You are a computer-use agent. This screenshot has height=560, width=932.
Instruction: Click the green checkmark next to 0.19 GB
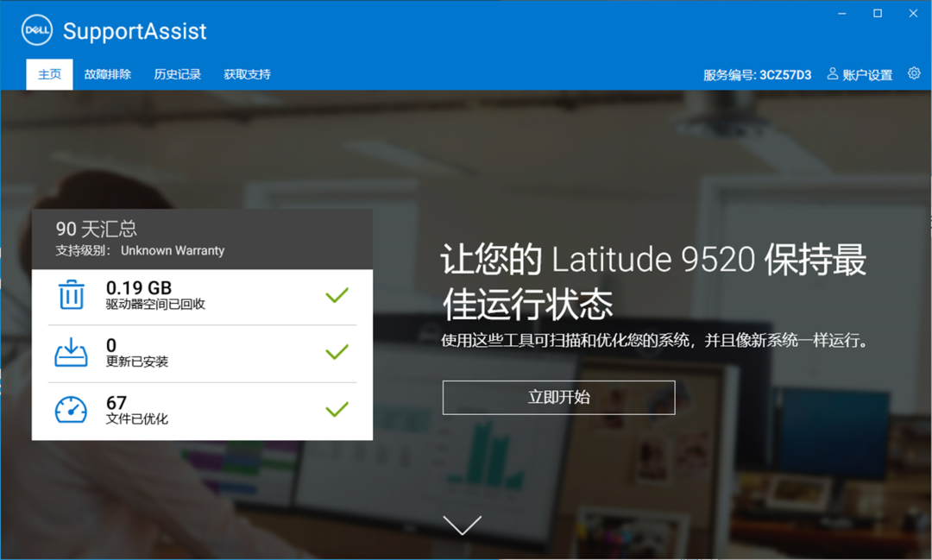(x=337, y=294)
